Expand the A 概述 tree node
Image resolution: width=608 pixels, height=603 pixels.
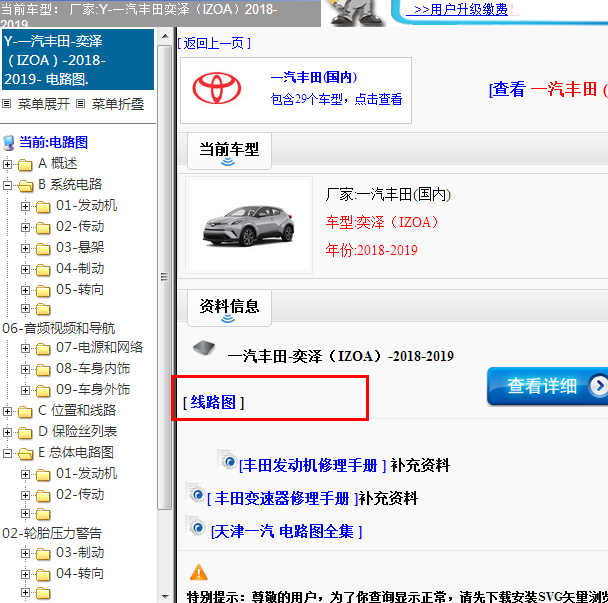point(7,164)
